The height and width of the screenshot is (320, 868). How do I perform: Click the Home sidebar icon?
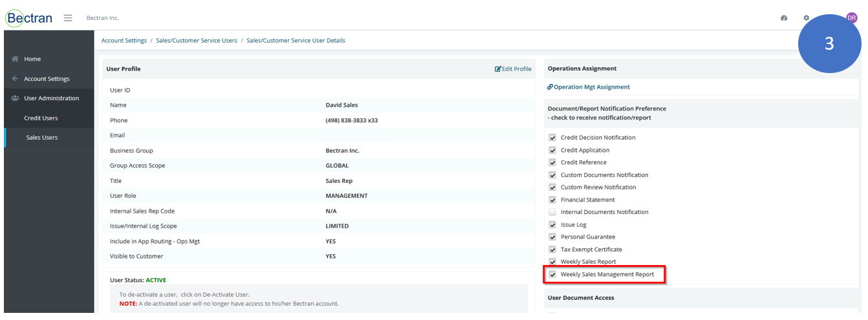point(15,59)
